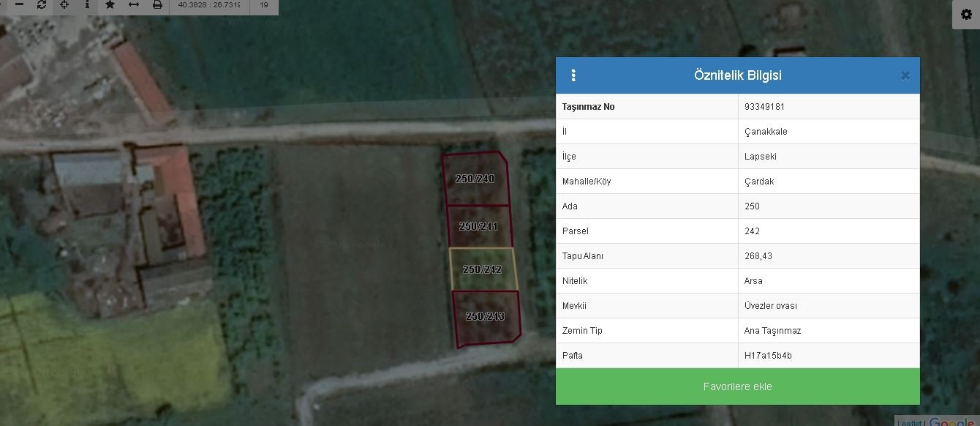Click the zoom level 19 indicator
Viewport: 980px width, 426px height.
click(264, 5)
